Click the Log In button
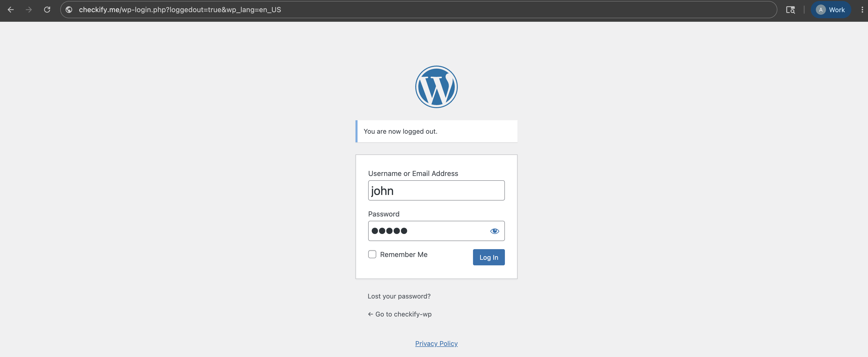 (x=489, y=257)
